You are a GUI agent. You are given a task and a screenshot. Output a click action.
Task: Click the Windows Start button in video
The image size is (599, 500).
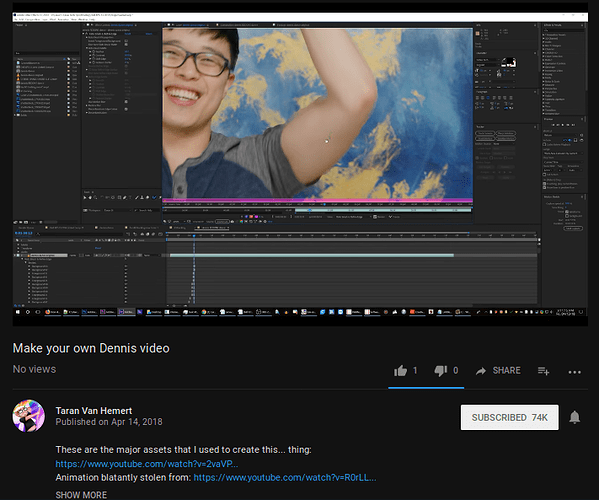coord(18,312)
